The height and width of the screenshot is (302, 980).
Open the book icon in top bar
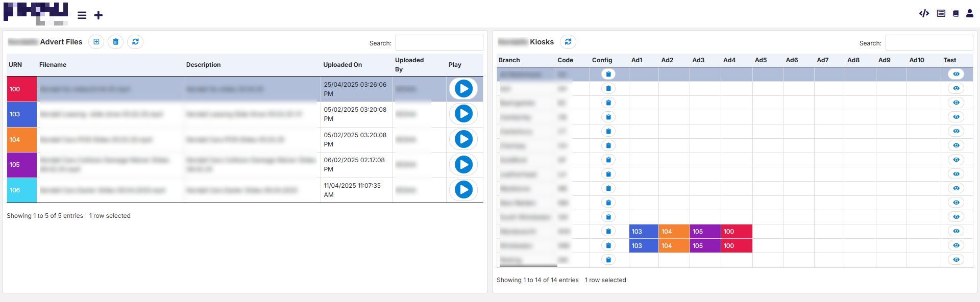[x=955, y=14]
